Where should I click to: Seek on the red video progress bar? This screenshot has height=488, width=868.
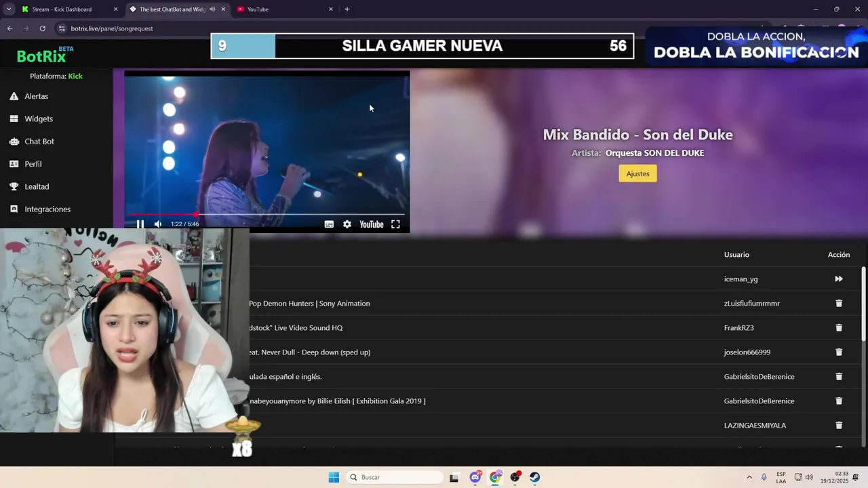[267, 214]
